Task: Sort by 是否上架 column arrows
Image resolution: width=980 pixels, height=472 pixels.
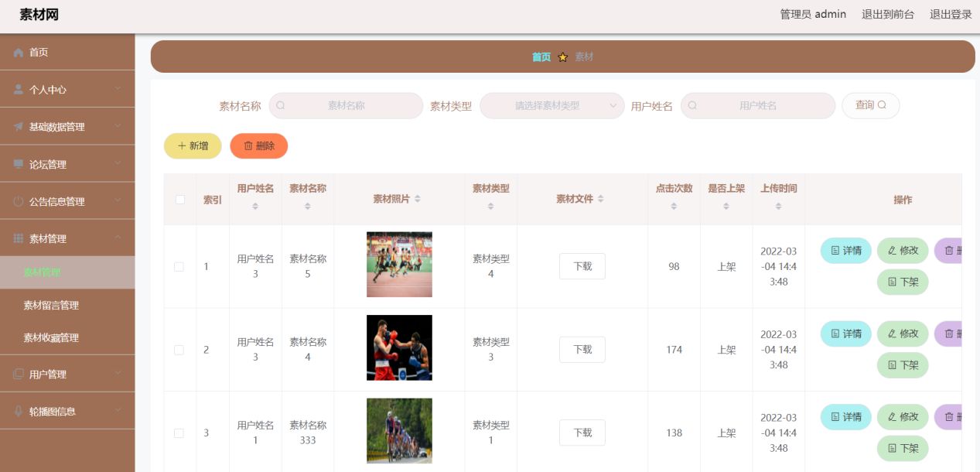Action: [726, 207]
